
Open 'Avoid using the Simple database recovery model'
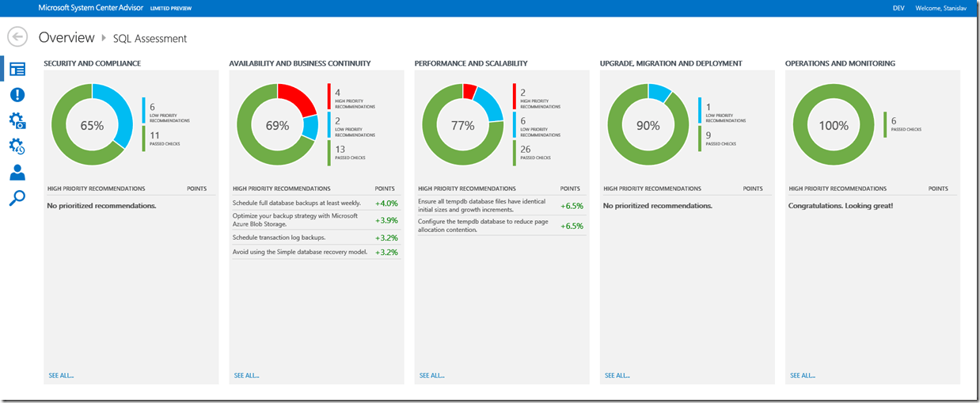[300, 252]
